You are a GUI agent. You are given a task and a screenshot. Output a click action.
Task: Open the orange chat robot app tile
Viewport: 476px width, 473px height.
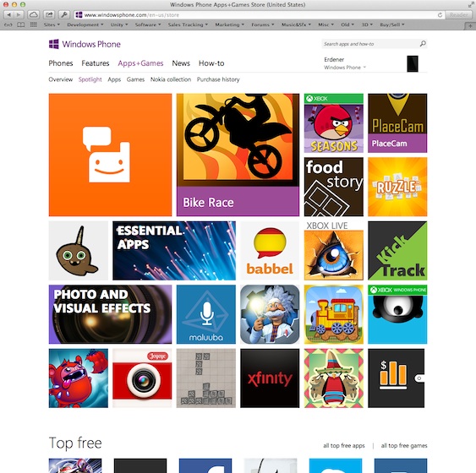110,155
